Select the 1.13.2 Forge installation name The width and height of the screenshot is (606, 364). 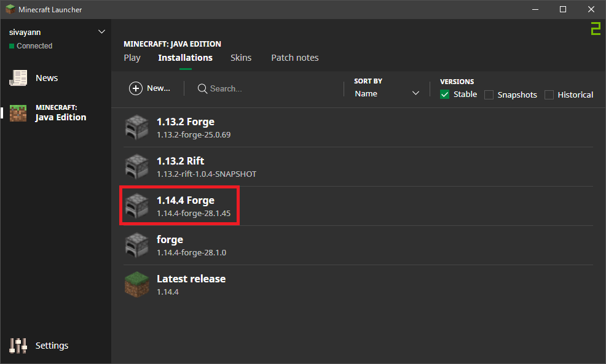(x=186, y=122)
